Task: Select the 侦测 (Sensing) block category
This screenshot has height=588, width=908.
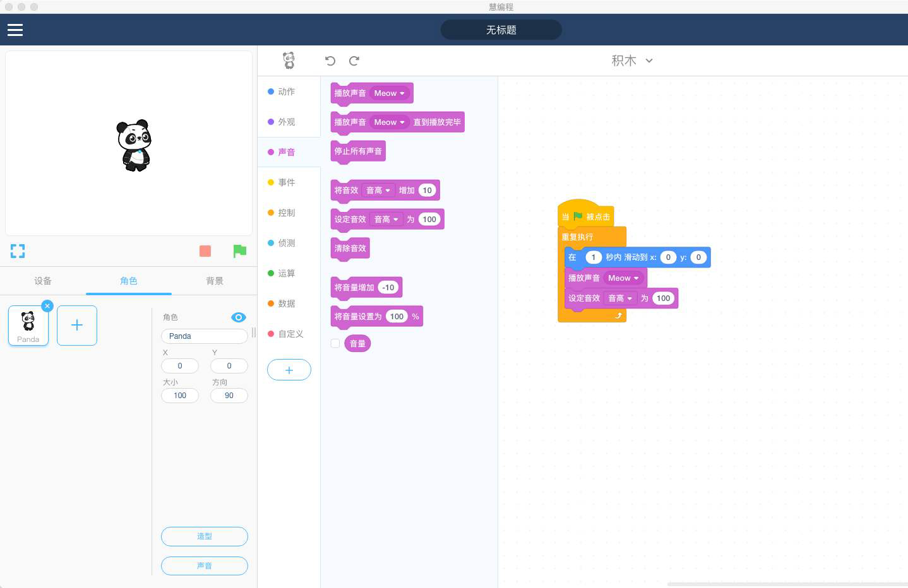Action: tap(286, 243)
